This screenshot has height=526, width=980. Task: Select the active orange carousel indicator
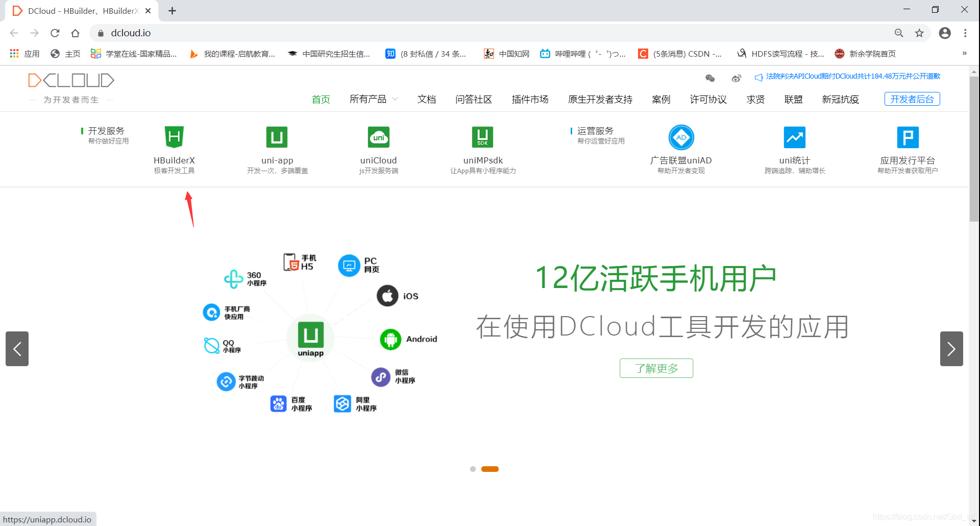pos(490,469)
